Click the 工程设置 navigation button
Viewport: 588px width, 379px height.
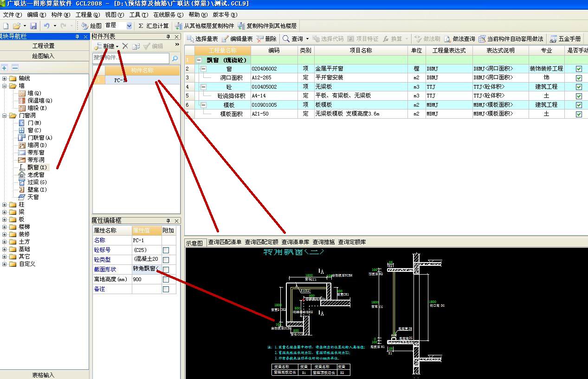tap(44, 45)
